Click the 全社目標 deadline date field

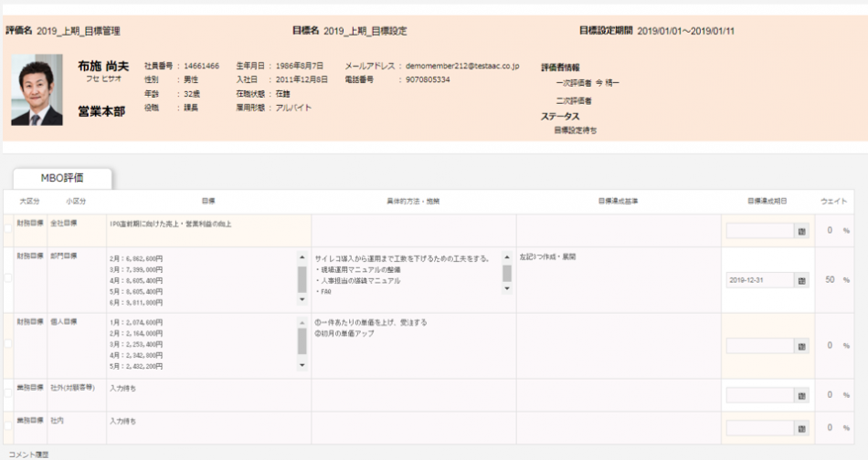759,231
